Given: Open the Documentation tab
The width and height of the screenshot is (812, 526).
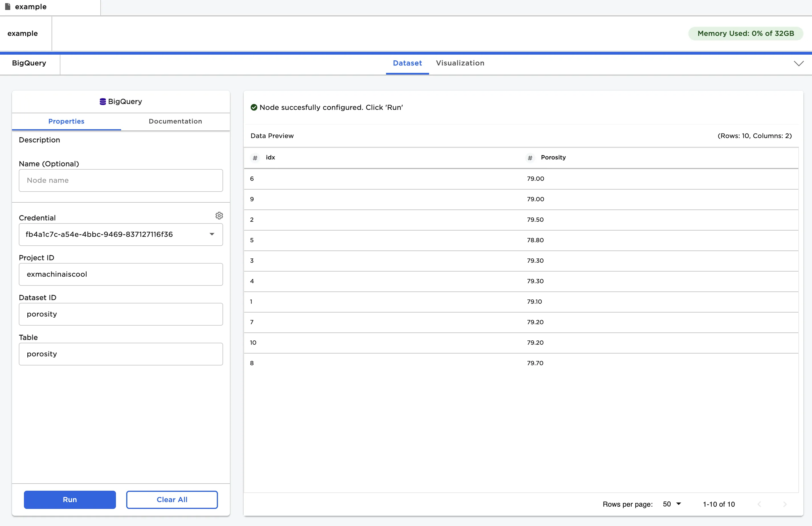Looking at the screenshot, I should (x=175, y=121).
